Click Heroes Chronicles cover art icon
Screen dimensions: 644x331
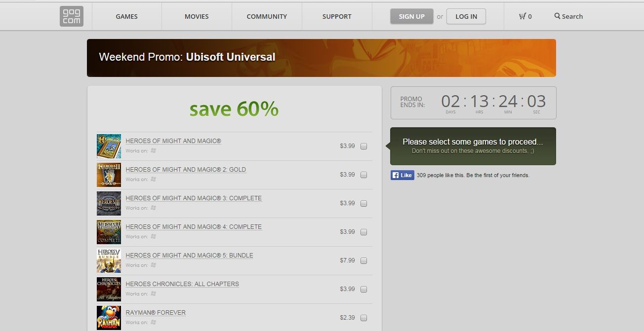click(109, 289)
